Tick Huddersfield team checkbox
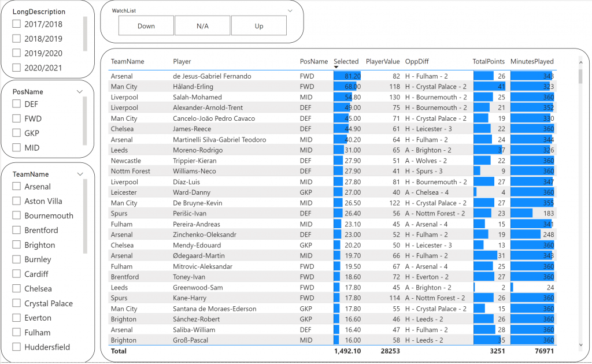The image size is (592, 364). (x=16, y=347)
